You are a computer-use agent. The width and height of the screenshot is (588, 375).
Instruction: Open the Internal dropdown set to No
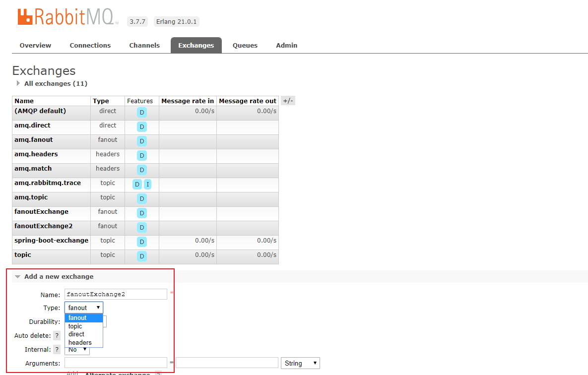coord(77,350)
